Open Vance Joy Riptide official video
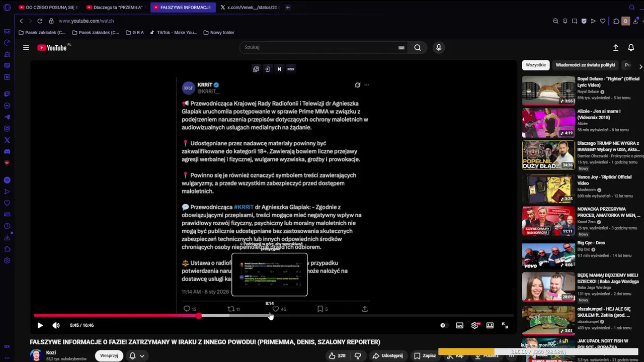 [x=548, y=189]
